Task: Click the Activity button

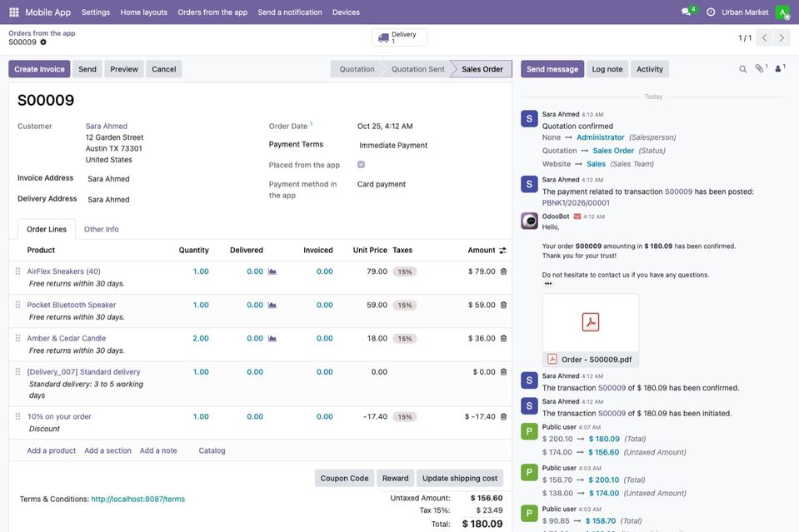Action: pyautogui.click(x=650, y=69)
